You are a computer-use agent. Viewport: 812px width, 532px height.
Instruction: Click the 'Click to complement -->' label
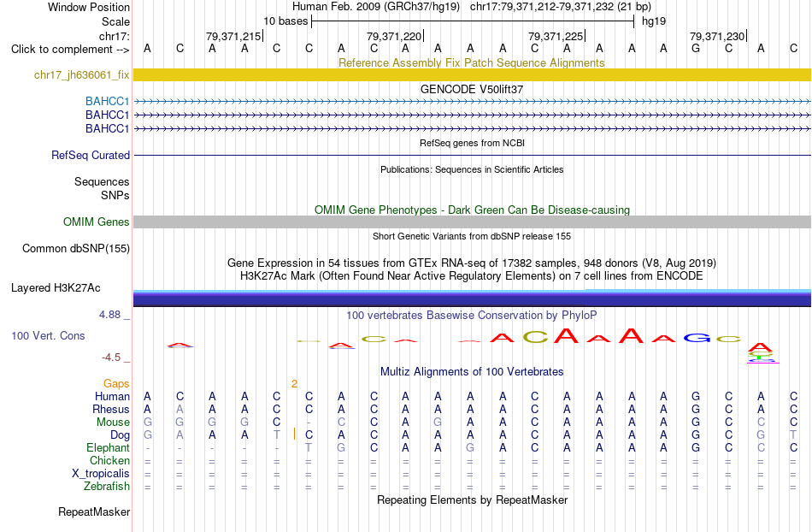pos(70,50)
